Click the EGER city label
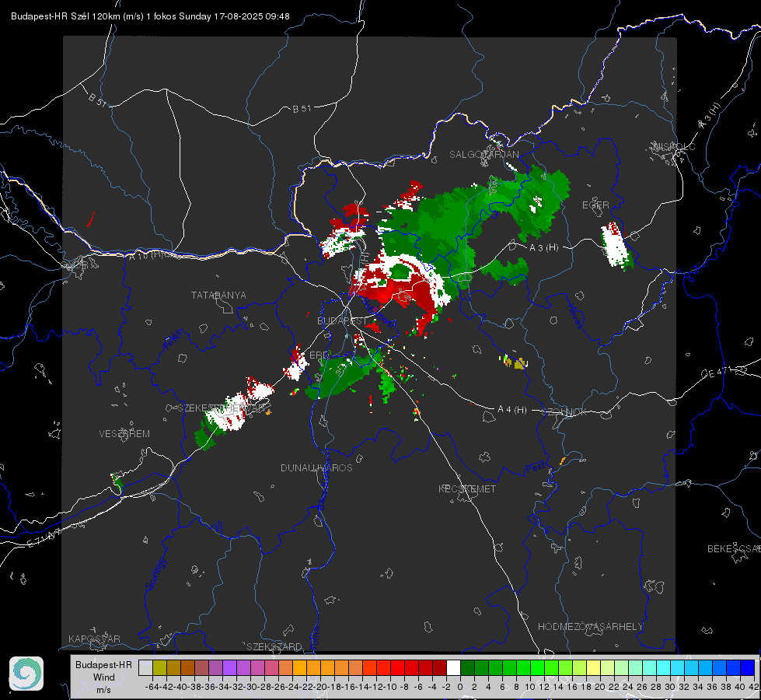This screenshot has width=761, height=700. click(595, 205)
